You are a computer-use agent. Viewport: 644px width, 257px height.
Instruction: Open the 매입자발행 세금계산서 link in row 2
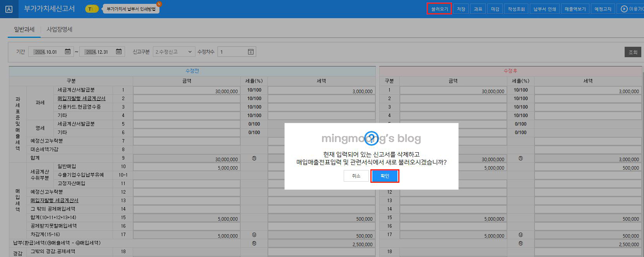point(82,99)
